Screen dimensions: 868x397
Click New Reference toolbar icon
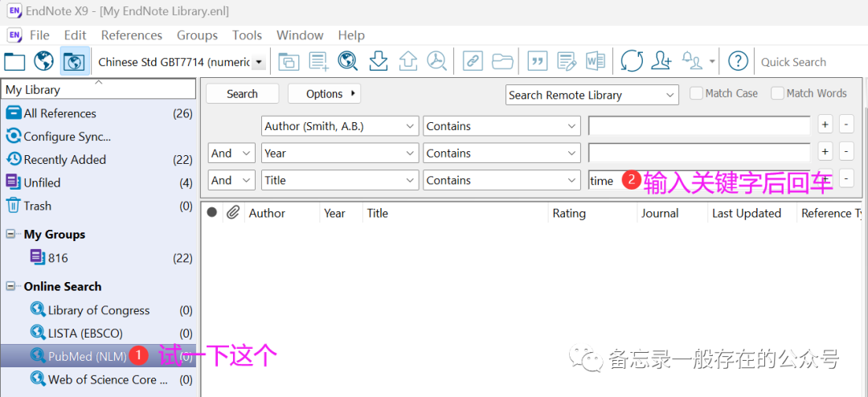(319, 61)
